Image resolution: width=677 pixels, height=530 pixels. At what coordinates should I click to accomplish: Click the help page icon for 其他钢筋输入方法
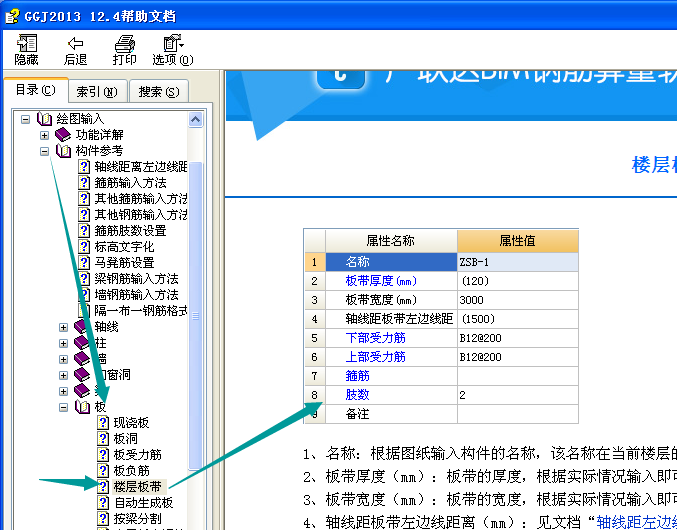click(84, 215)
